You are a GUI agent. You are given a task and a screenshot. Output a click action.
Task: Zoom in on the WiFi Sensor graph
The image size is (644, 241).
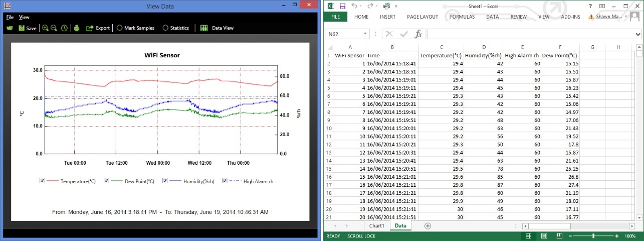pos(46,28)
